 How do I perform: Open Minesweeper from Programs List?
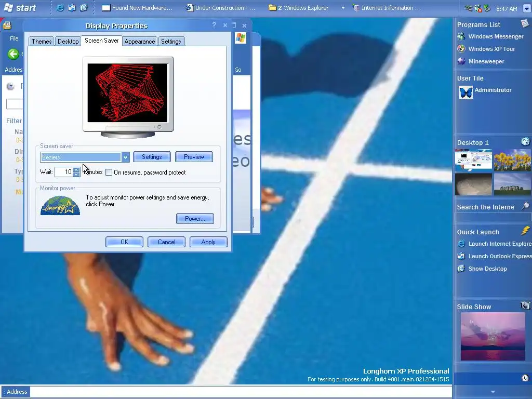[486, 61]
